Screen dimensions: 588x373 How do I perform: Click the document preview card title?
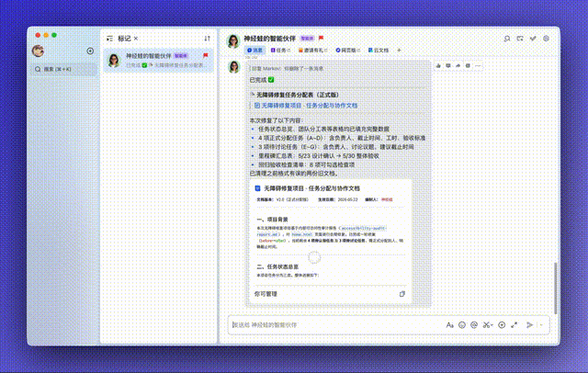coord(311,188)
